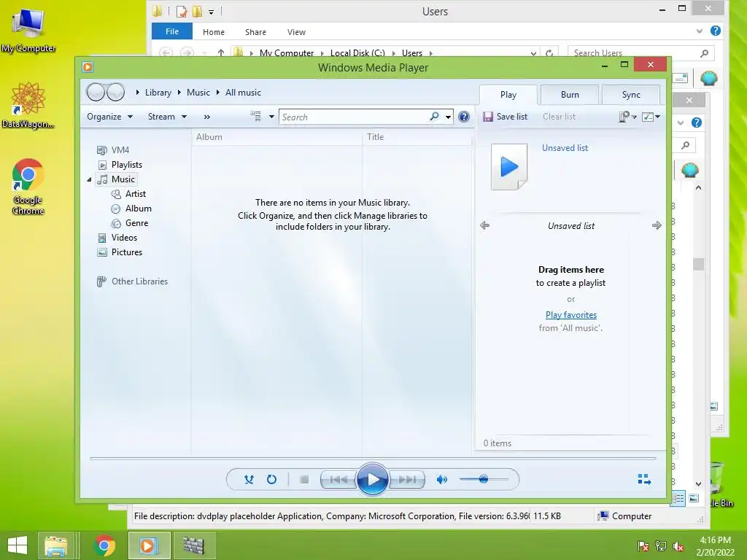Toggle repeat in Media Player
The image size is (747, 560).
pos(271,480)
